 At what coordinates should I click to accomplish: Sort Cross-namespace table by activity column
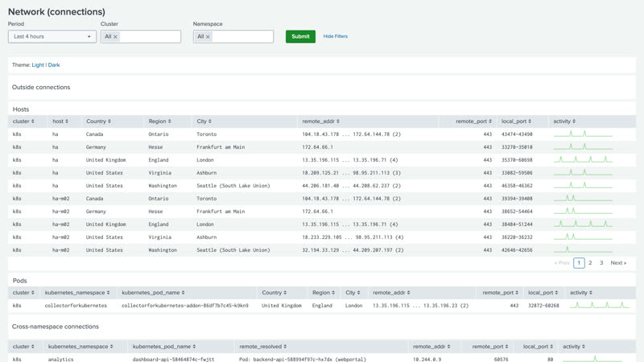[574, 347]
